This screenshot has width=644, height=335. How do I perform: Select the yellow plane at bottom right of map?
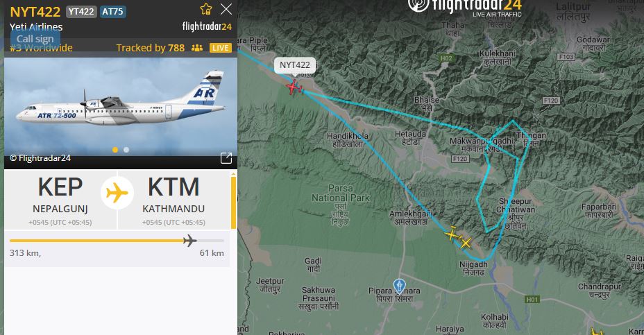(596, 332)
